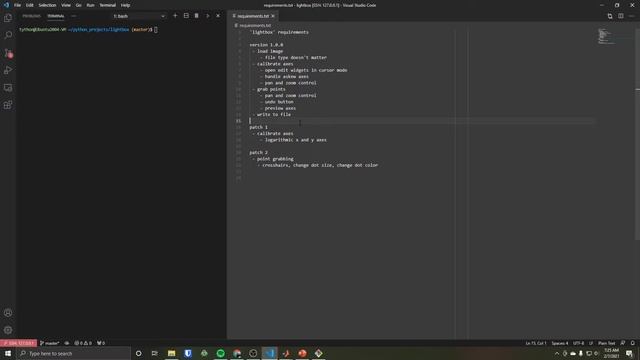Show hidden system tray icons
The height and width of the screenshot is (360, 640).
557,353
